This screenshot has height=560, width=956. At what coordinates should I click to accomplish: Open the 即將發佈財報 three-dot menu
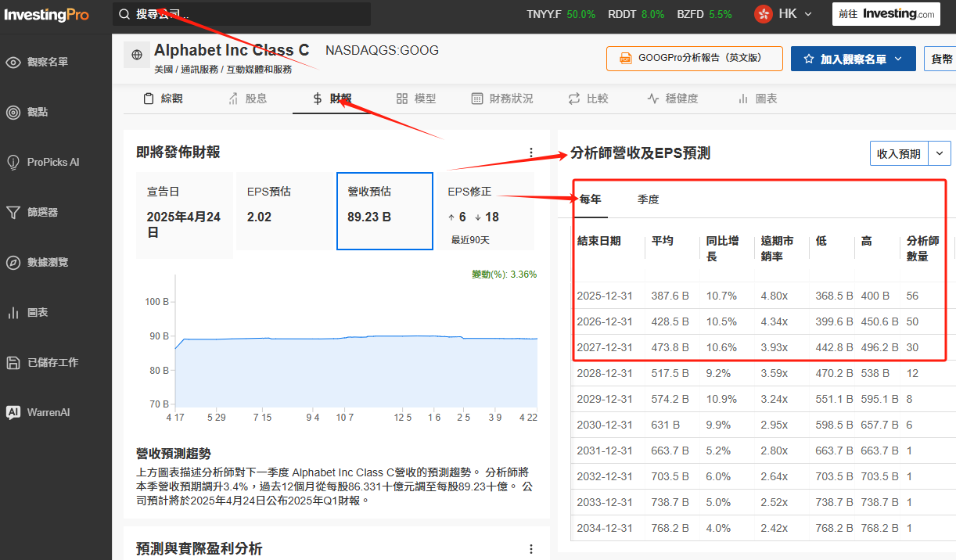[x=531, y=153]
